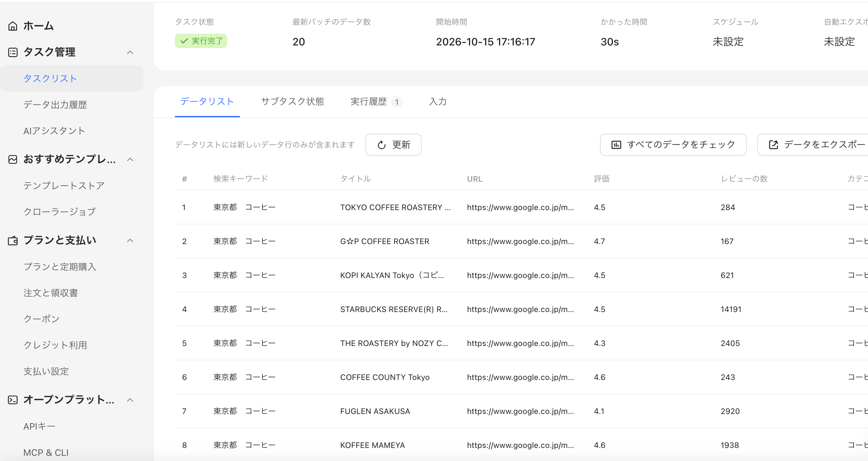Open APIキー in sidebar
Screen dimensions: 868x461
point(39,426)
